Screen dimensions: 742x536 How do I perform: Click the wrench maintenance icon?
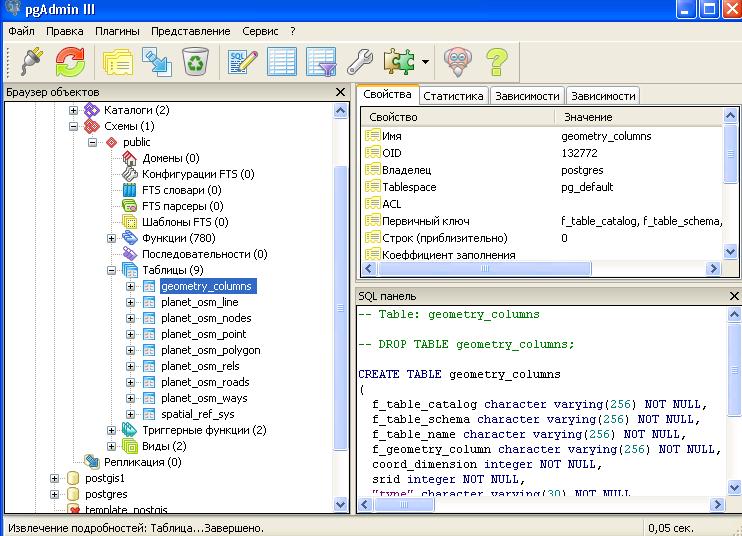360,62
